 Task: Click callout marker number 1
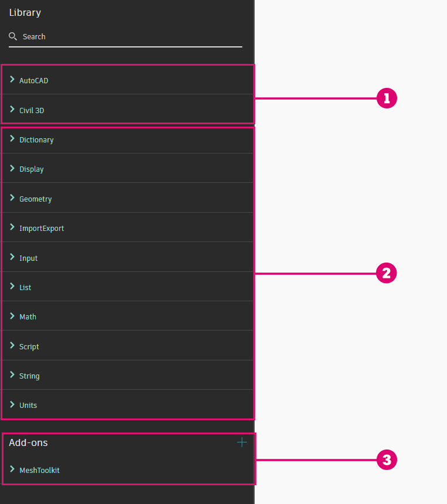point(387,98)
